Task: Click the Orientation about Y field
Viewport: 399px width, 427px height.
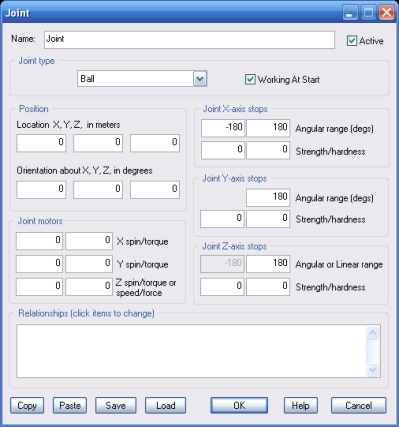Action: (98, 190)
